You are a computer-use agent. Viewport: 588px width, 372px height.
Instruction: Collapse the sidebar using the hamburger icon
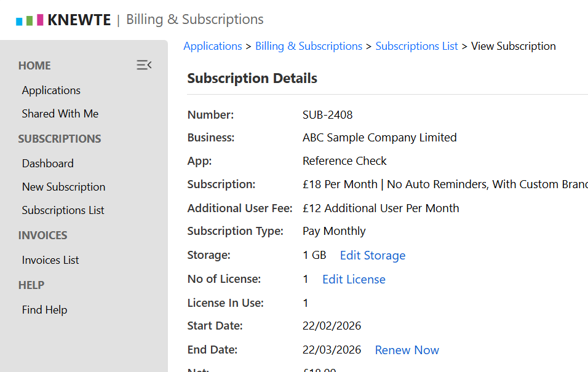point(144,65)
